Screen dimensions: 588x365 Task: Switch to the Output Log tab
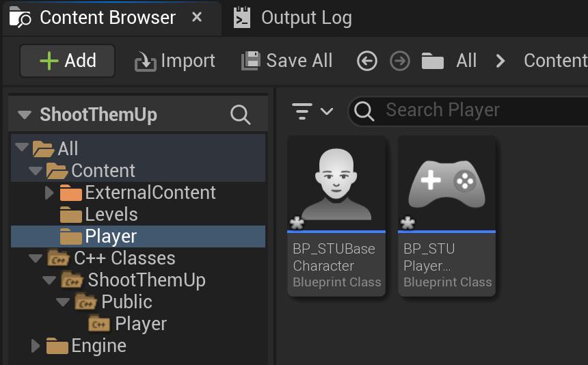tap(293, 18)
